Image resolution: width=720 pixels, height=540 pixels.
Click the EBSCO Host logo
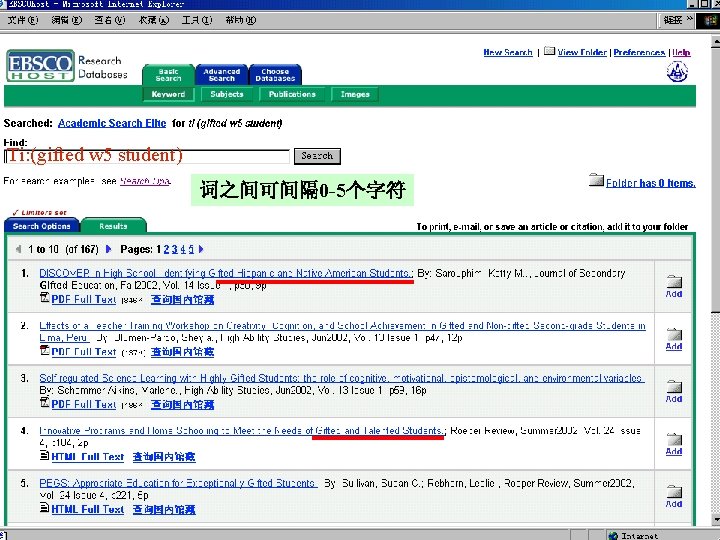click(40, 65)
